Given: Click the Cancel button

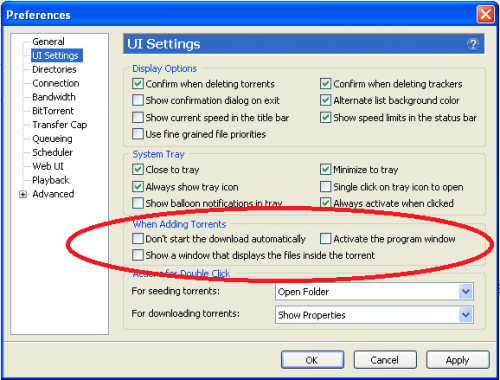Looking at the screenshot, I should (385, 360).
